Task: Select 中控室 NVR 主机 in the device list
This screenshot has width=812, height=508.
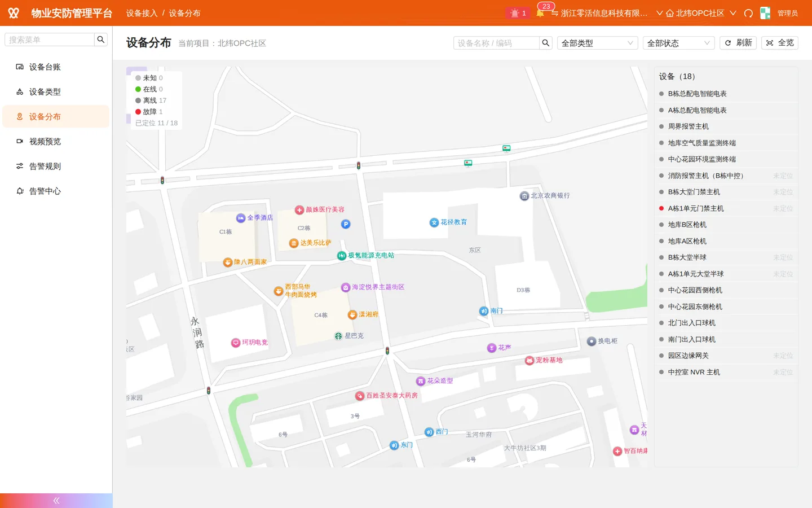Action: coord(726,372)
